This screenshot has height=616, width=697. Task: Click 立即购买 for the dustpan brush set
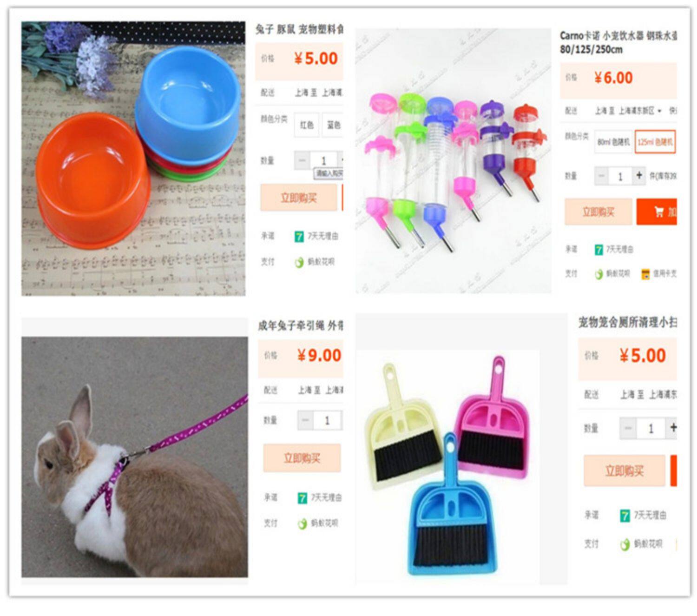(x=625, y=471)
